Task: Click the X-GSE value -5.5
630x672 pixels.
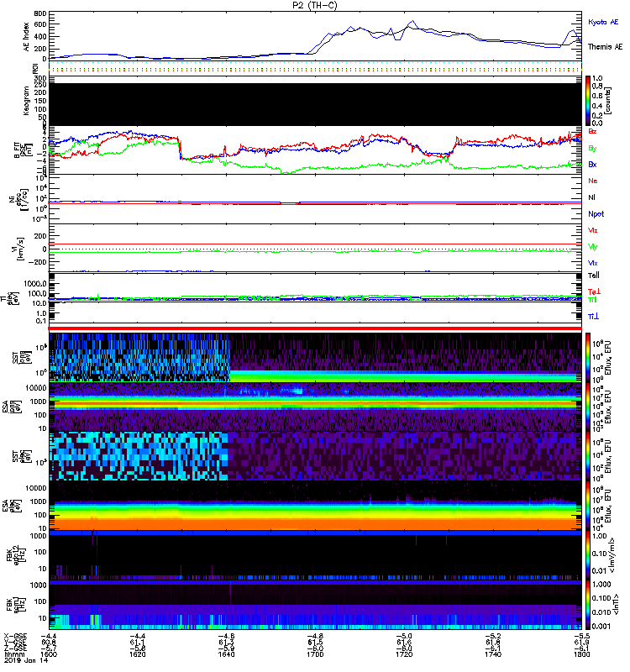Action: tap(581, 636)
